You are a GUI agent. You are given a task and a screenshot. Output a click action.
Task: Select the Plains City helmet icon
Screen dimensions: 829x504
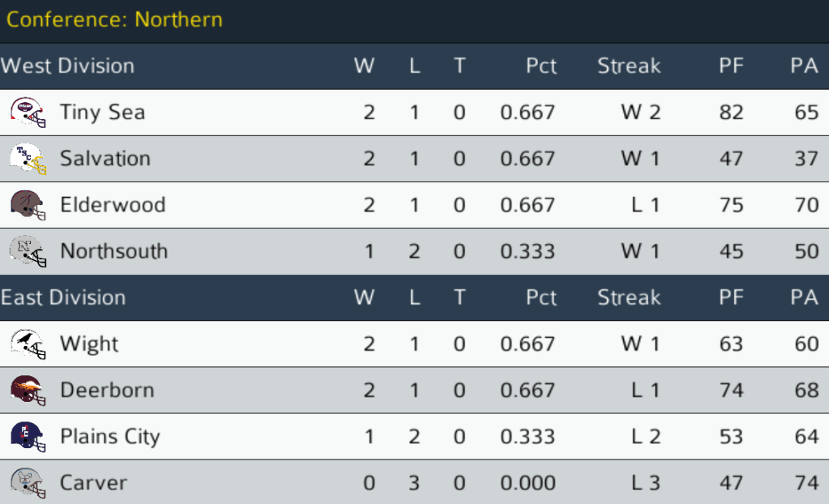pos(28,436)
